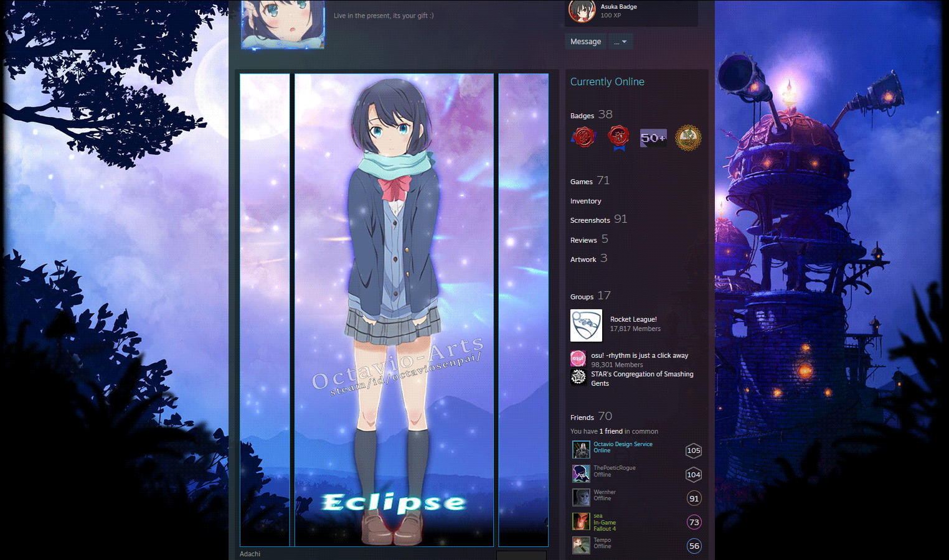
Task: Open STAR's Congregation group icon
Action: 578,377
